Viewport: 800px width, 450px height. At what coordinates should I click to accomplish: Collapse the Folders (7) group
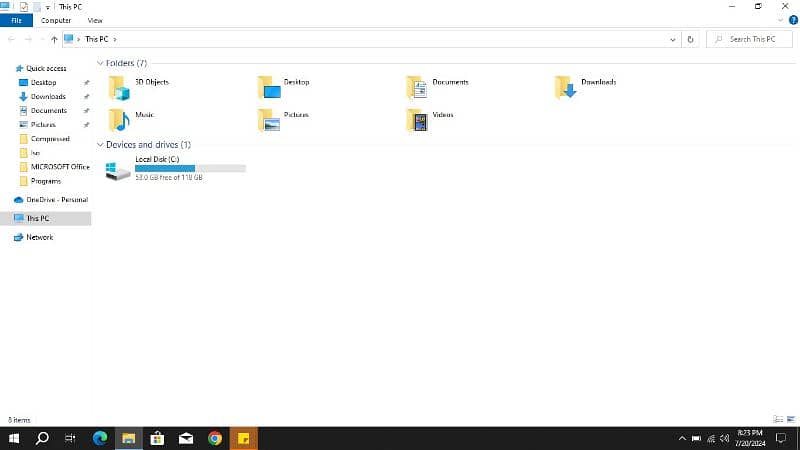[x=100, y=63]
